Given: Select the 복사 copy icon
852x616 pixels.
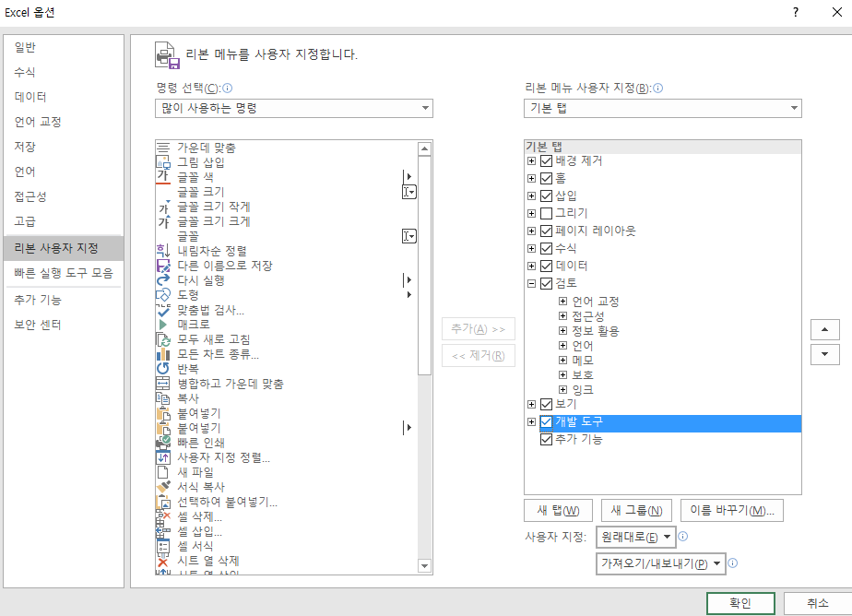Looking at the screenshot, I should 163,398.
